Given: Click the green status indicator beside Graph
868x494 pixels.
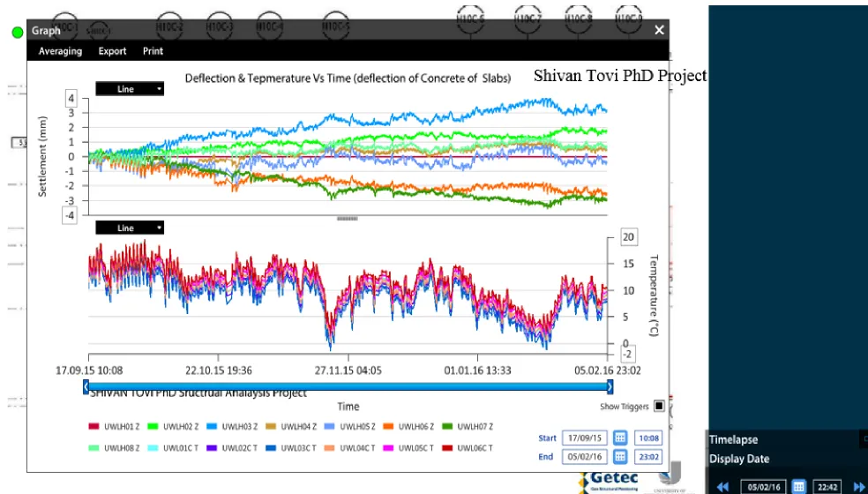Looking at the screenshot, I should [x=18, y=32].
